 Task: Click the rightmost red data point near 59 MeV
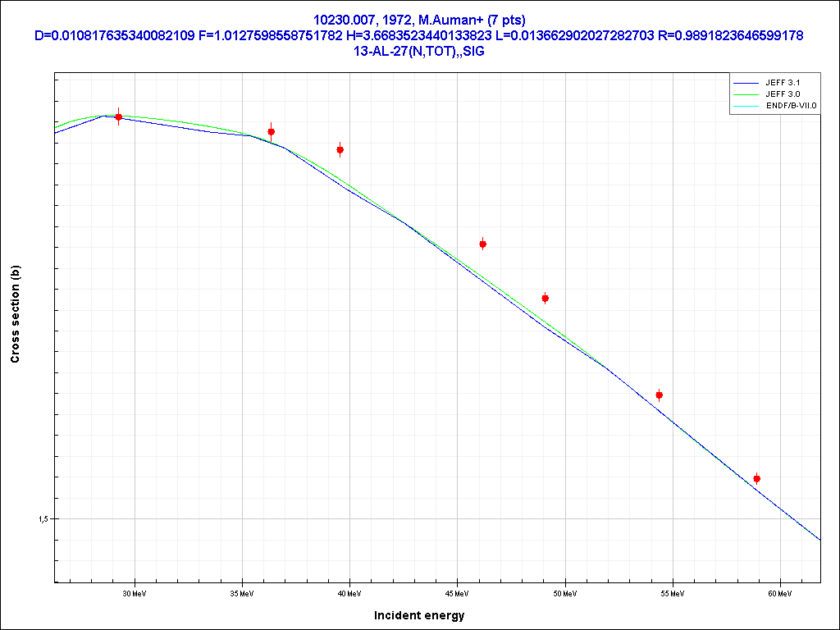(756, 479)
